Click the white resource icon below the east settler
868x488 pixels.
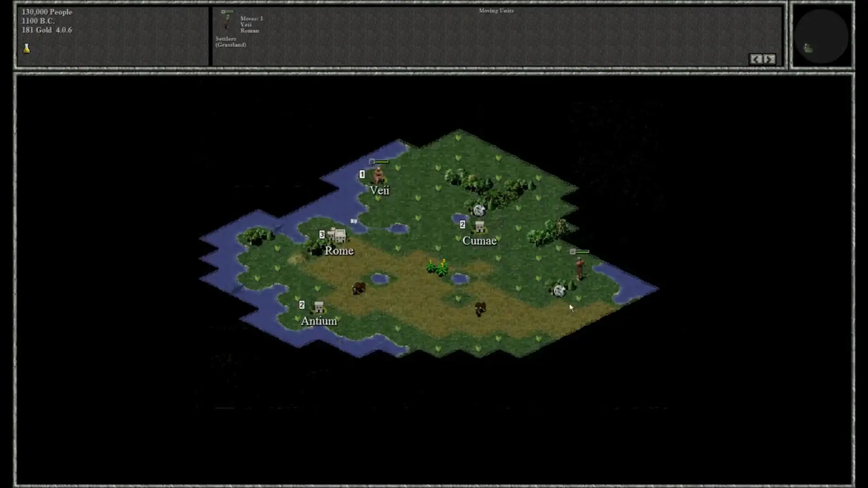pos(559,291)
